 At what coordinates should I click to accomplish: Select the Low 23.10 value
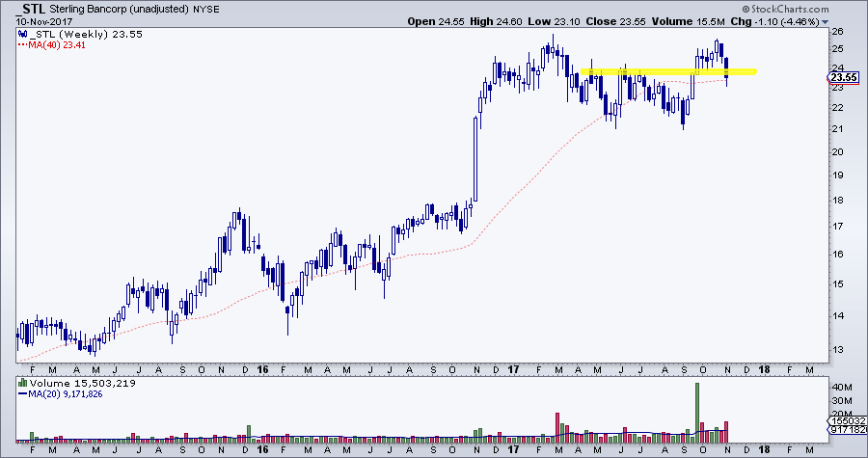pos(552,21)
